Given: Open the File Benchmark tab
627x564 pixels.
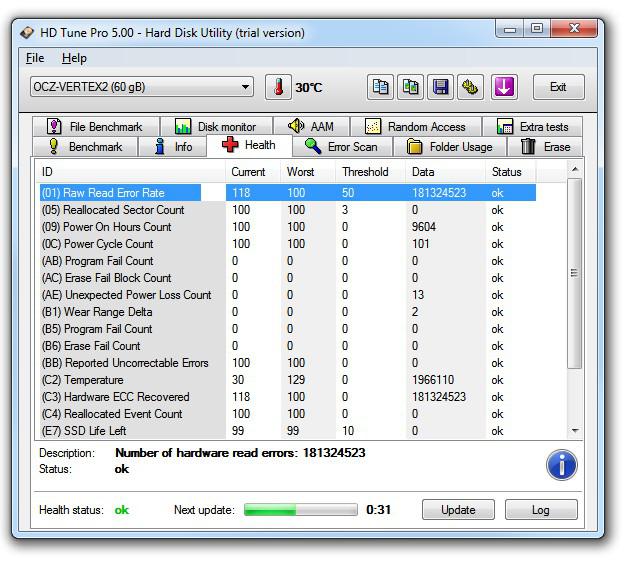Looking at the screenshot, I should (x=96, y=127).
